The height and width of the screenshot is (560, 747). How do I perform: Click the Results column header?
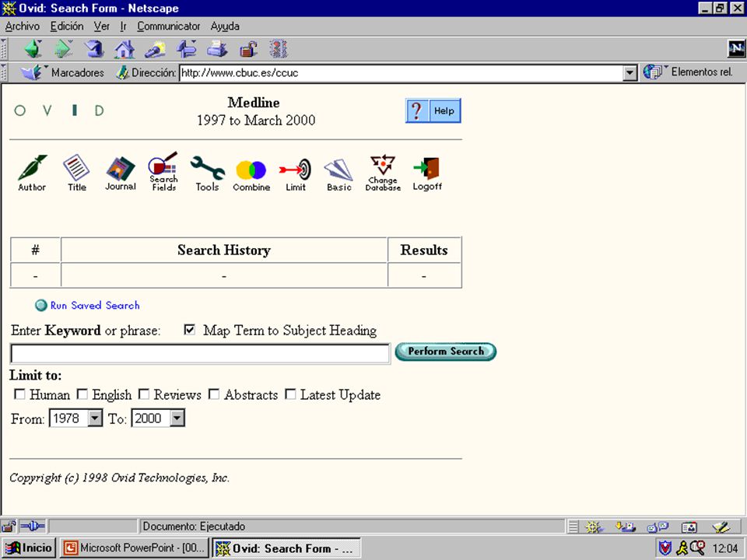[x=424, y=250]
